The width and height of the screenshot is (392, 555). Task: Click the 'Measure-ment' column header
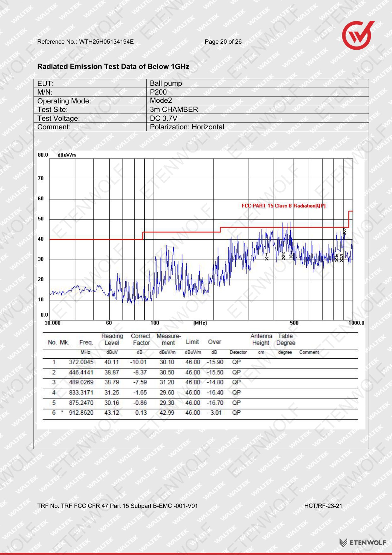[169, 339]
